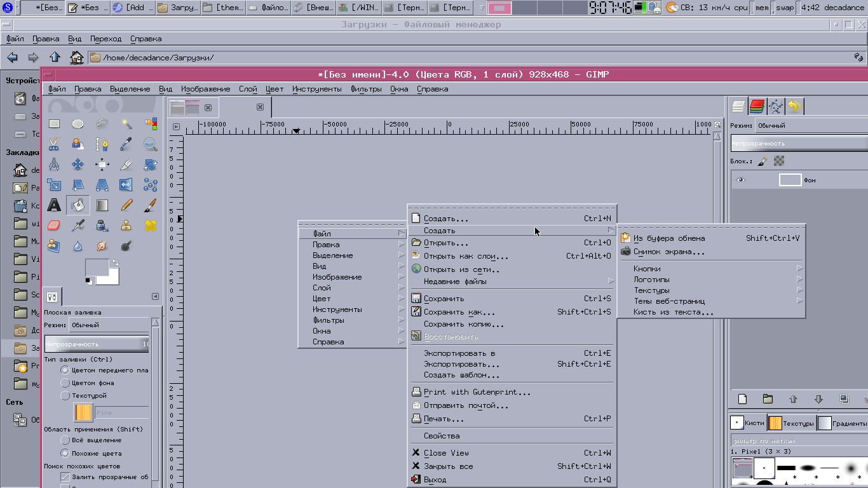Select the Paths pen tool

pyautogui.click(x=102, y=144)
